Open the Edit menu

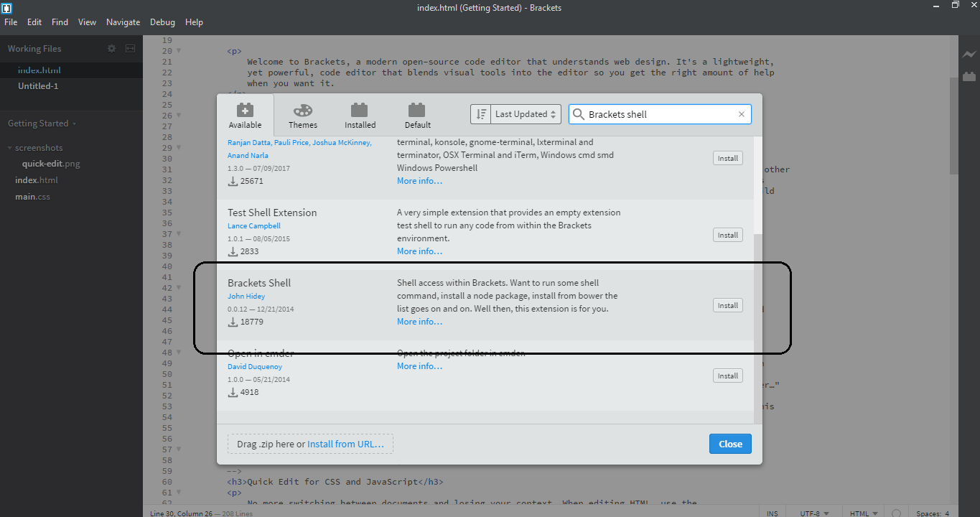(x=34, y=22)
